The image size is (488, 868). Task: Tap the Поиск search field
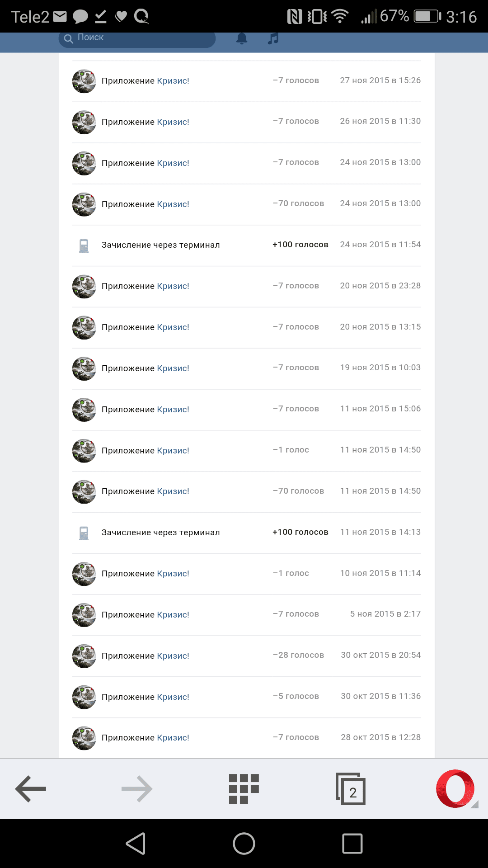click(137, 38)
